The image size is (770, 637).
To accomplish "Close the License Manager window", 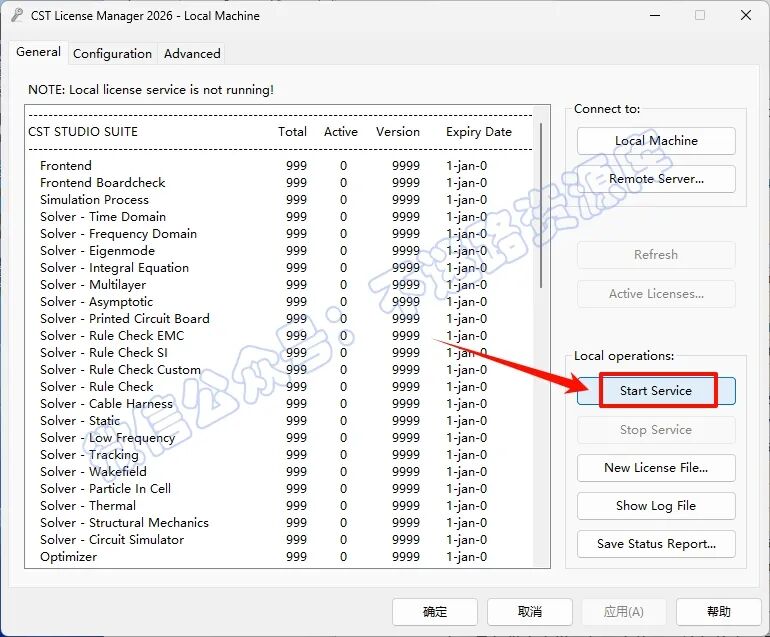I will [745, 15].
